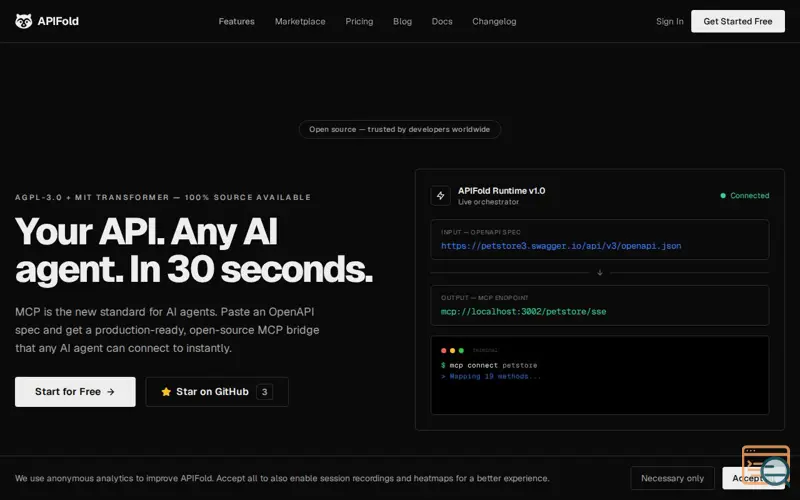Click the MCP is the new standard paragraph
Viewport: 800px width, 500px height.
(167, 330)
